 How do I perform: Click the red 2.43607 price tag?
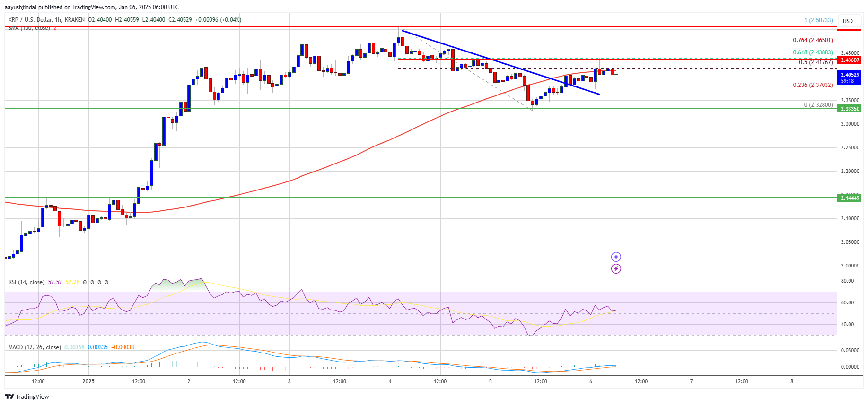click(850, 60)
